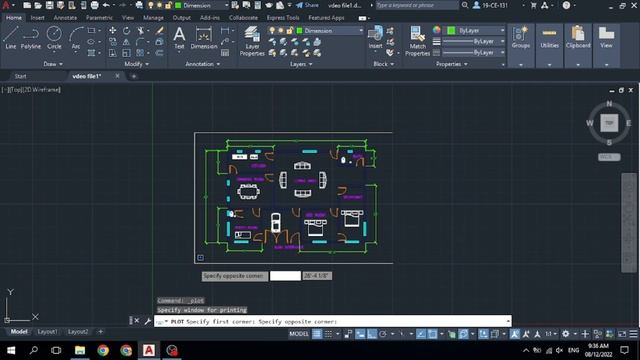
Task: Activate the Scale tool
Action: 127,53
